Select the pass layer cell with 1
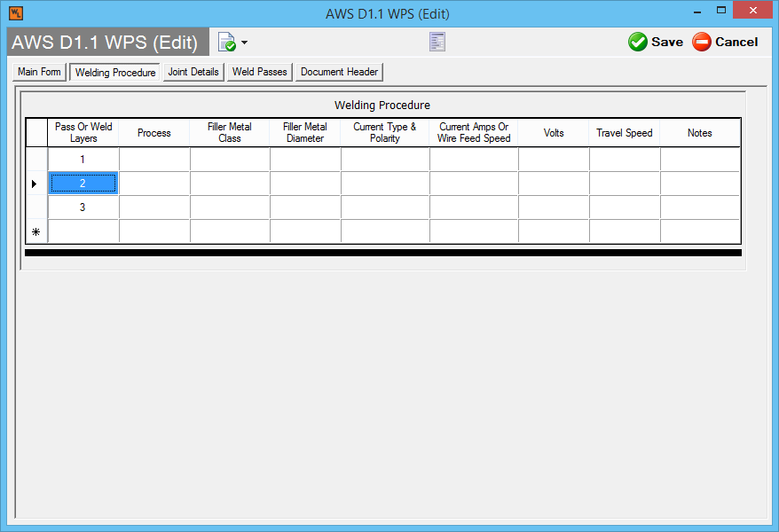This screenshot has height=532, width=779. pos(83,160)
